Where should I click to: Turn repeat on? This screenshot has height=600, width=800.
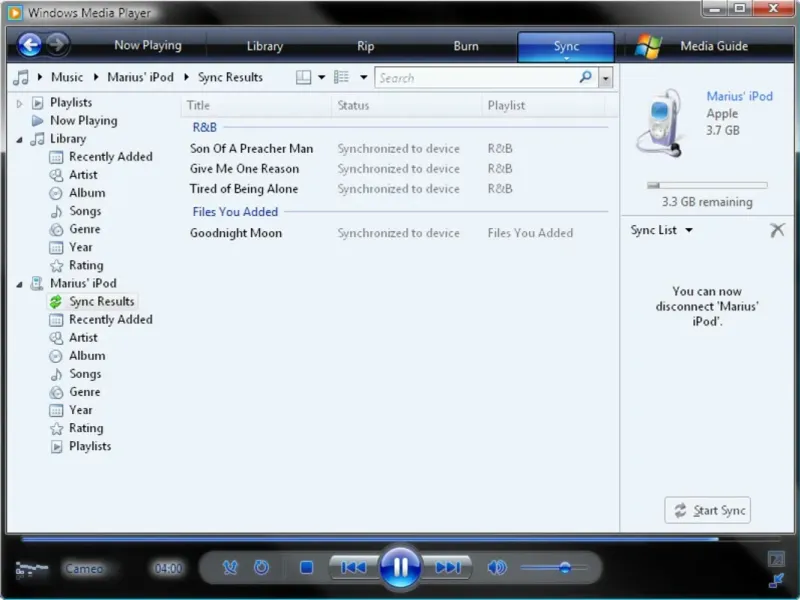point(261,567)
